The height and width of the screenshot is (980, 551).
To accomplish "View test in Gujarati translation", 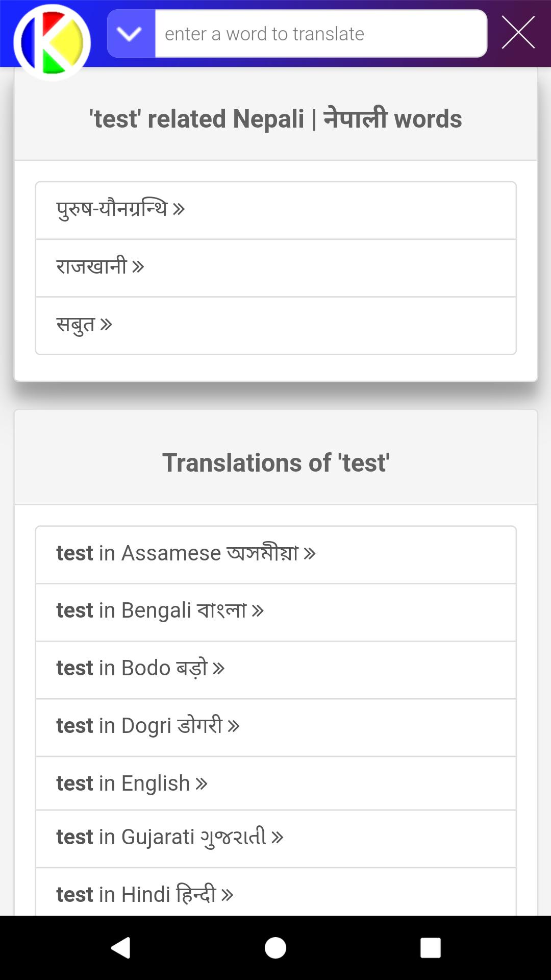I will [275, 839].
